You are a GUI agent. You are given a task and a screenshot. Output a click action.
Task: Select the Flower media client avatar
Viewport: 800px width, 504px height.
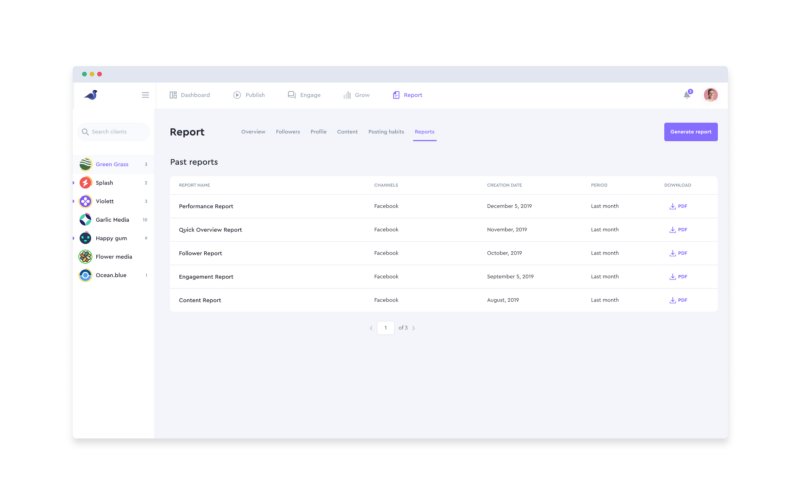coord(85,257)
